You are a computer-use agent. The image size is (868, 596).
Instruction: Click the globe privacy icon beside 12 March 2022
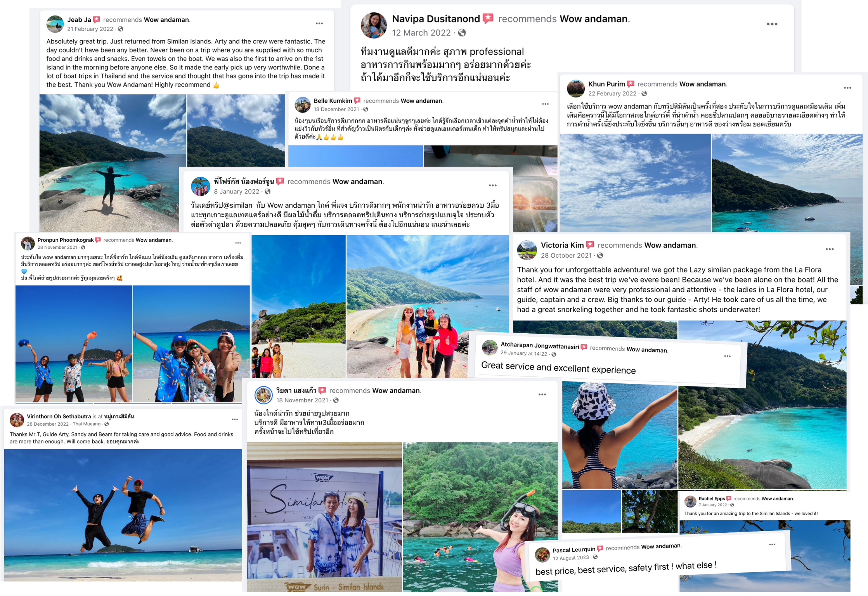(462, 33)
